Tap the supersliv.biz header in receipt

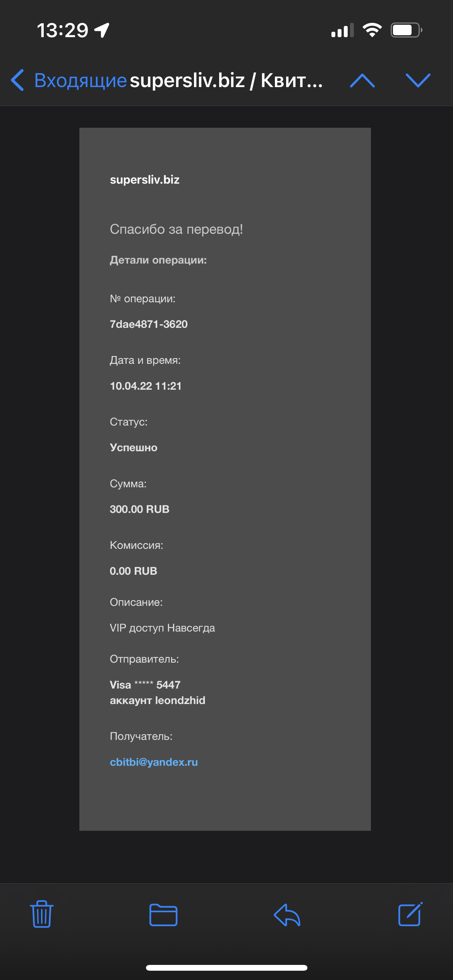[145, 180]
